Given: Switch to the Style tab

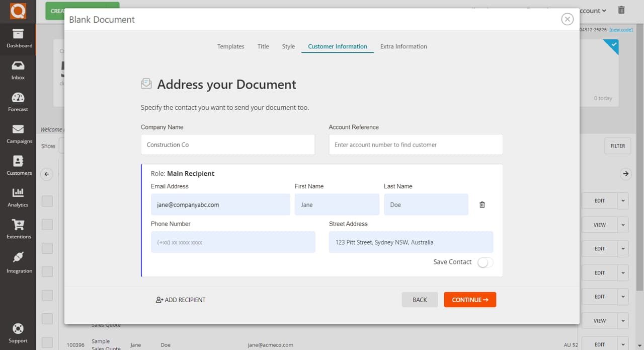Looking at the screenshot, I should pos(288,46).
